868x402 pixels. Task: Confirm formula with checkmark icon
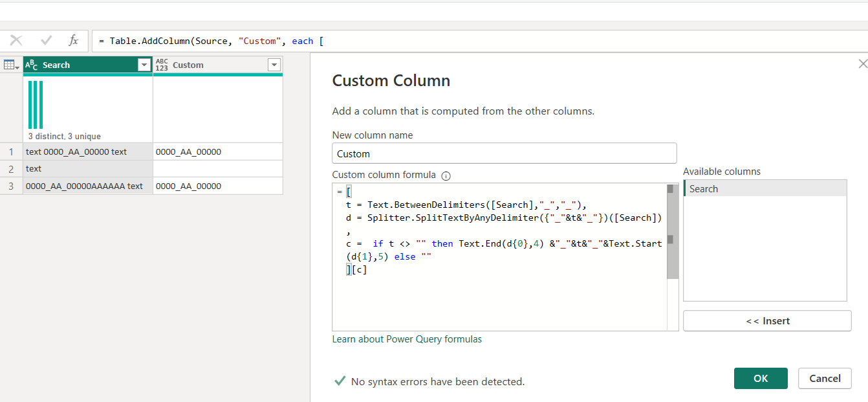46,41
